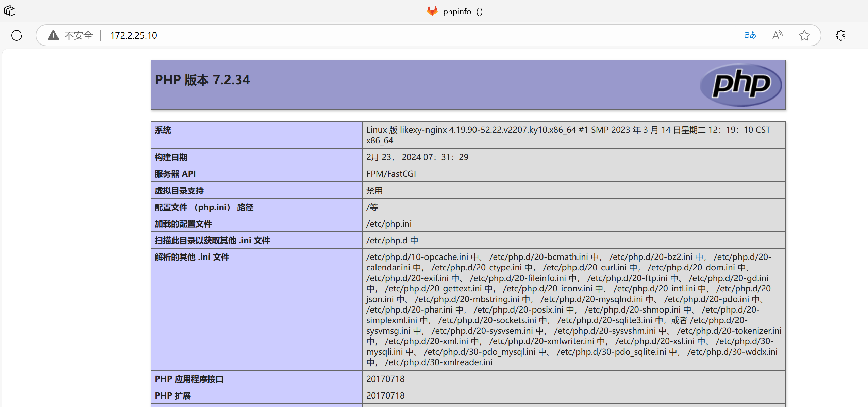The height and width of the screenshot is (407, 868).
Task: Open the translate page icon
Action: tap(750, 35)
